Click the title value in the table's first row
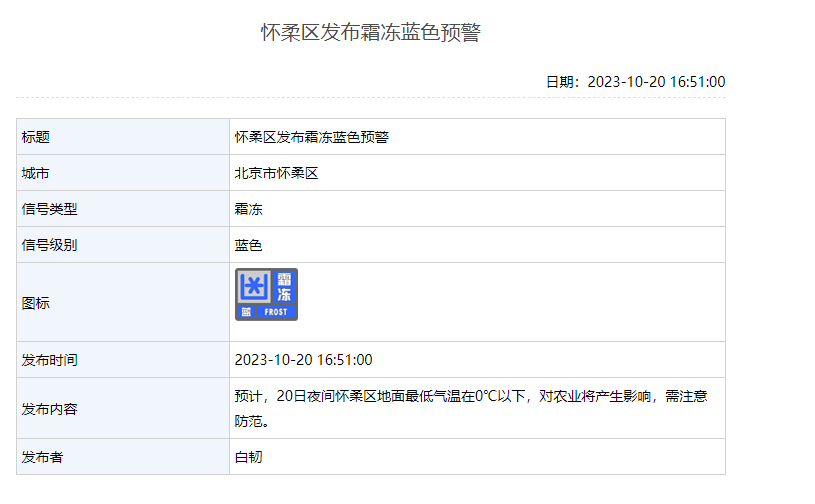Viewport: 815px width, 504px height. click(x=311, y=137)
